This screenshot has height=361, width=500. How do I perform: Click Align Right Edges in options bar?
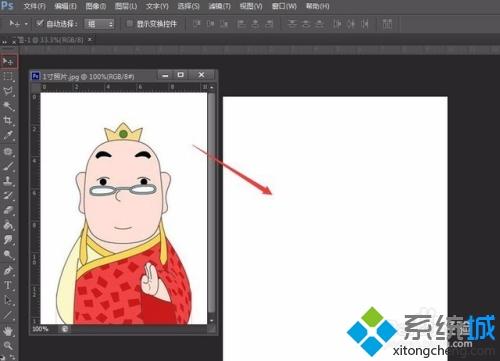(269, 24)
